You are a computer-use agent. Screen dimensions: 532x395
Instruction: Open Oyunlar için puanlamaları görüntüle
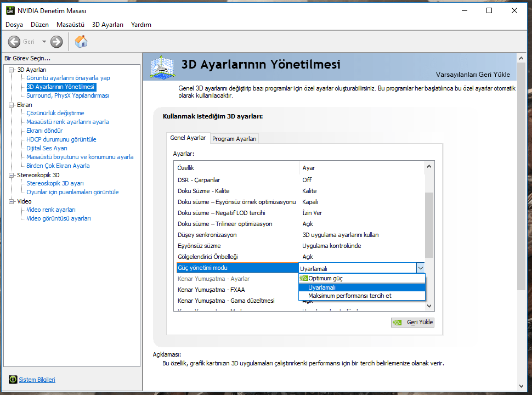(72, 192)
